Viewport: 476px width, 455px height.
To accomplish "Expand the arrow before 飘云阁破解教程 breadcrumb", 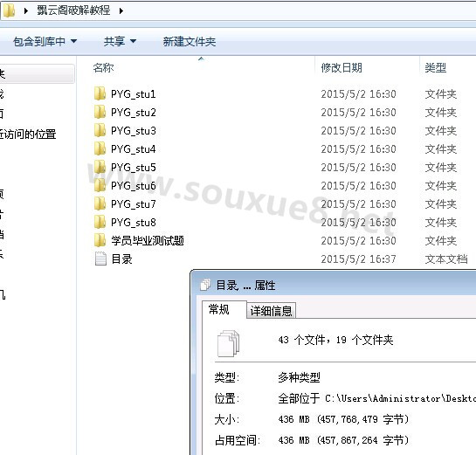I will click(26, 11).
